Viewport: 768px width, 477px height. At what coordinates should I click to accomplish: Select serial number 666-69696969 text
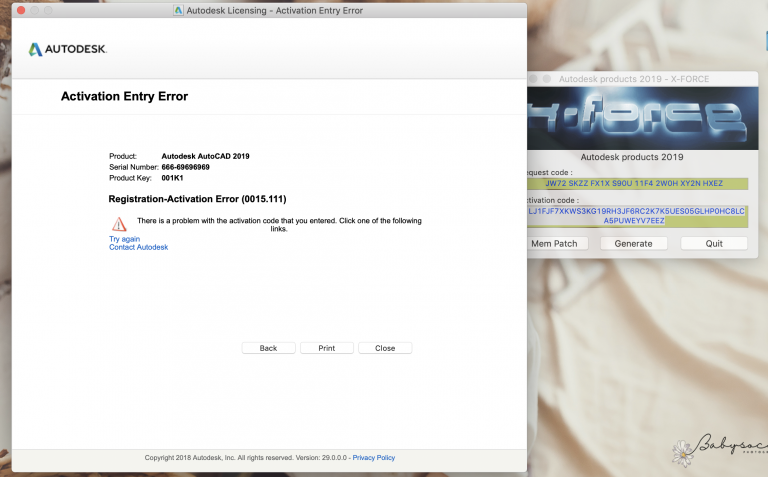pyautogui.click(x=186, y=167)
